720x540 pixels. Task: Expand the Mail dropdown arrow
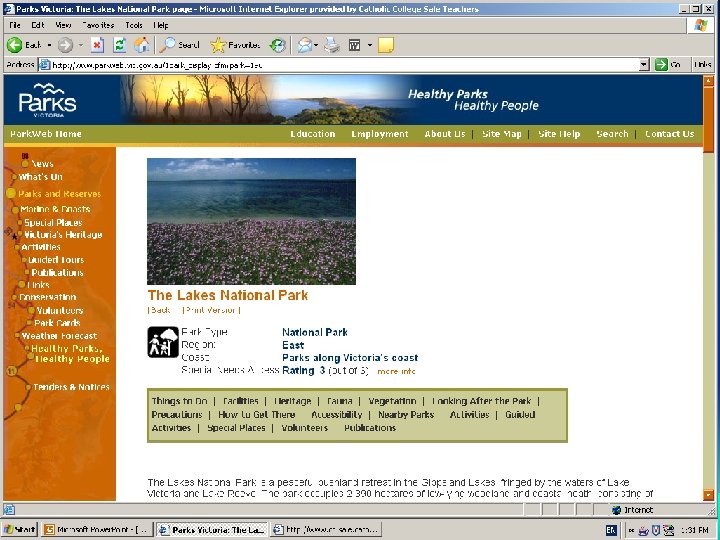(x=316, y=45)
